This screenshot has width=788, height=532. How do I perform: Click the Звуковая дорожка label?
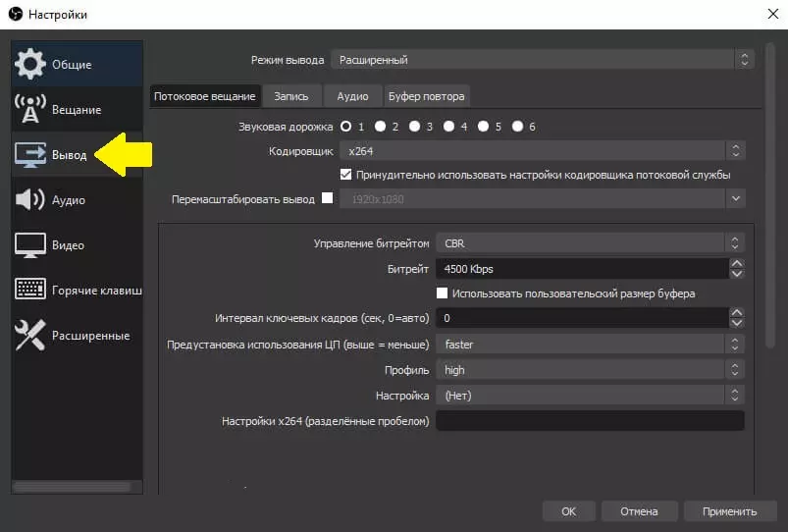pyautogui.click(x=286, y=127)
